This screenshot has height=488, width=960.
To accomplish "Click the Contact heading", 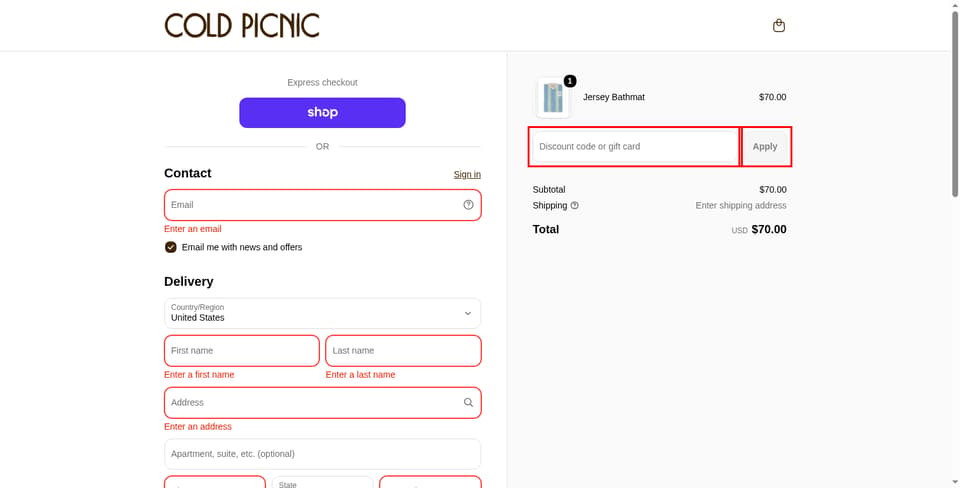I will (x=188, y=173).
